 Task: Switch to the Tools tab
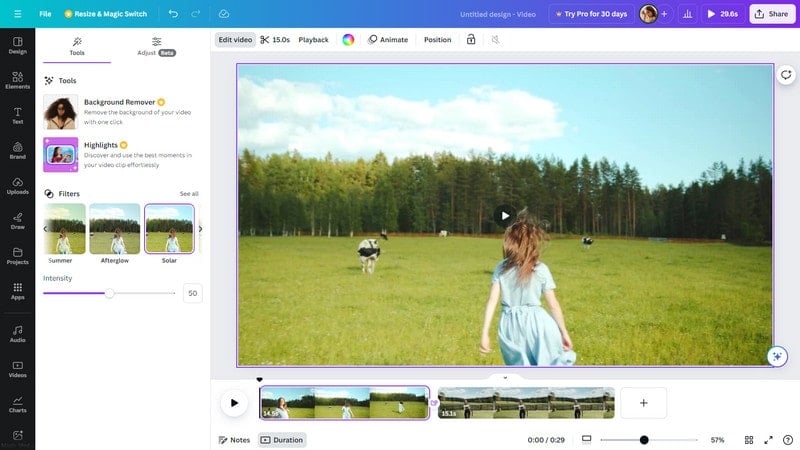pyautogui.click(x=77, y=46)
